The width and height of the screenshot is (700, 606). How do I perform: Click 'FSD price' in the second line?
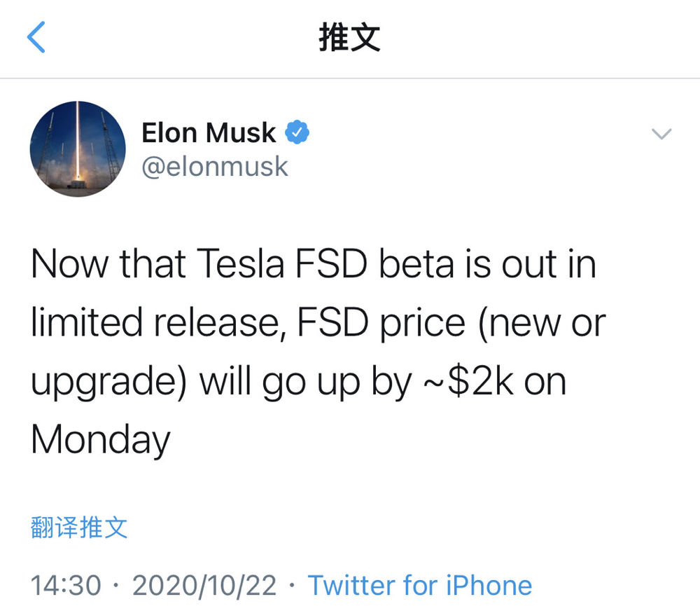coord(381,322)
